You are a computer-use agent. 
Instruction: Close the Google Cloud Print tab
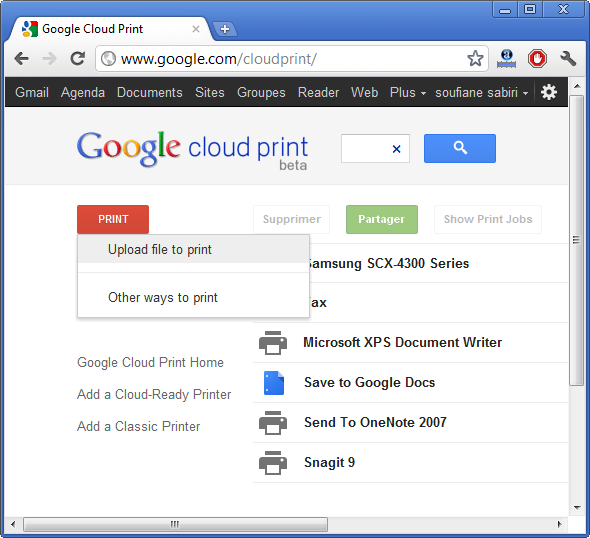tap(196, 29)
